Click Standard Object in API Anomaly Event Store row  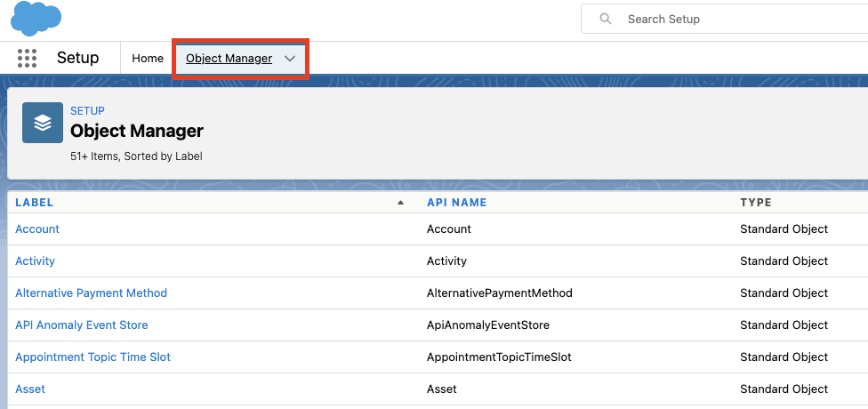click(x=784, y=325)
